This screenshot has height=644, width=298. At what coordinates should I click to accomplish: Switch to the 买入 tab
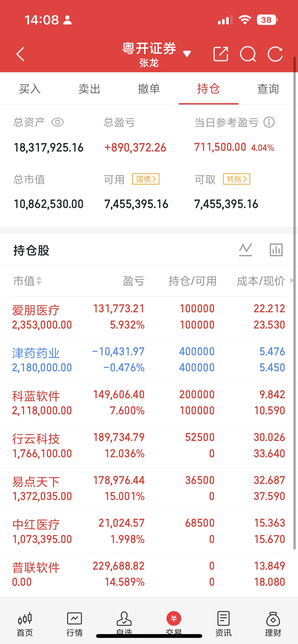[x=30, y=89]
